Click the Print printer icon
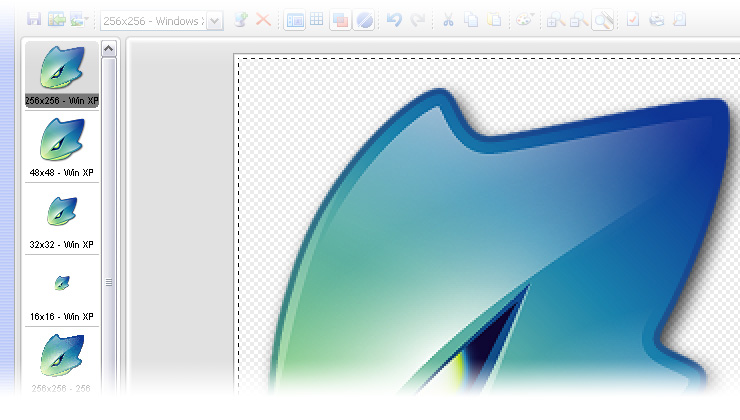Viewport: 740px width, 420px height. pos(656,20)
